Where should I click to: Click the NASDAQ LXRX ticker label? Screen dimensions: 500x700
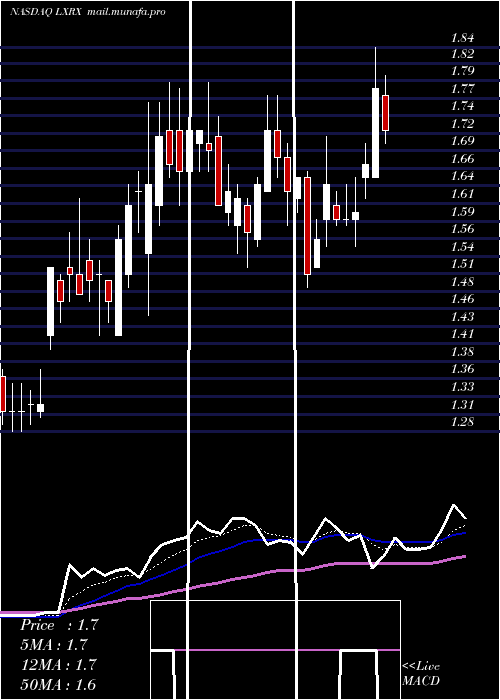point(46,12)
